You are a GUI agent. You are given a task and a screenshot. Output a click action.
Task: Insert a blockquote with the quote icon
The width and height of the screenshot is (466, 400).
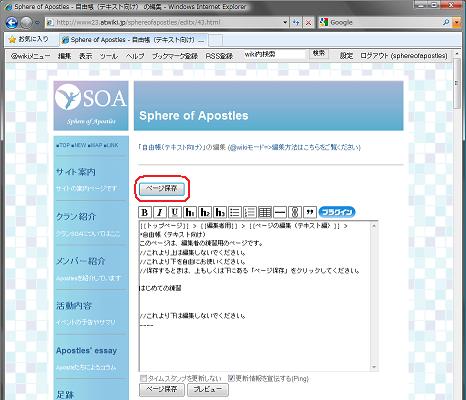[x=310, y=212]
